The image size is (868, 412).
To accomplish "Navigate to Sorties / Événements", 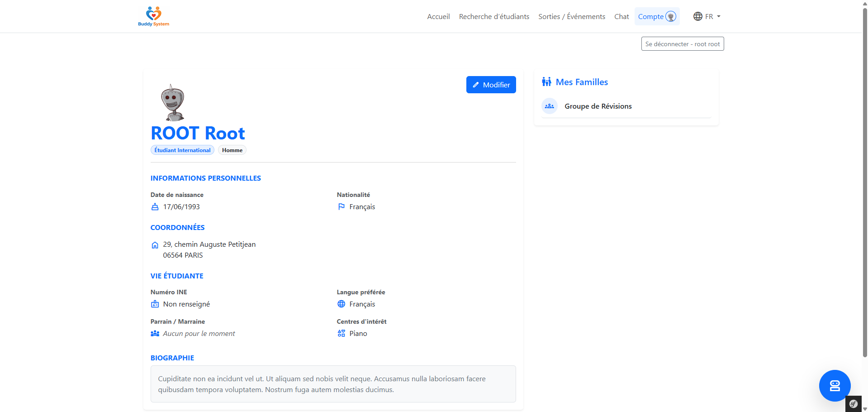I will [x=571, y=17].
